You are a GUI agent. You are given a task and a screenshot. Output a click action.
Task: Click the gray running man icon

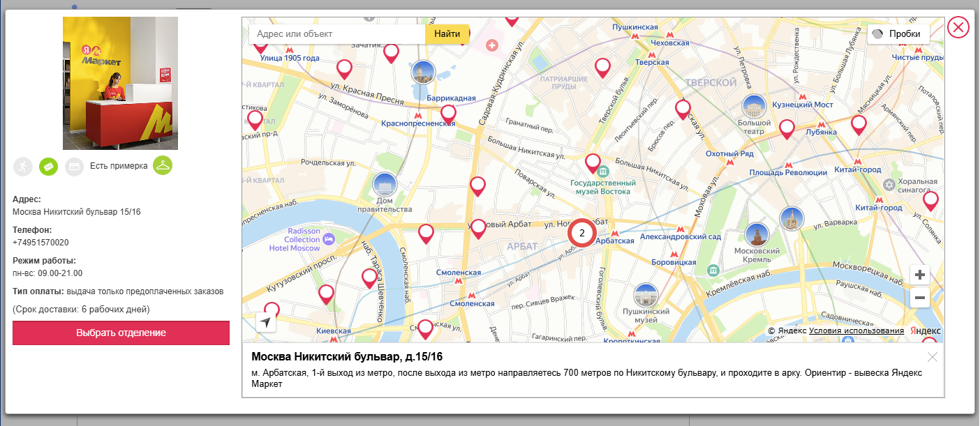[23, 166]
